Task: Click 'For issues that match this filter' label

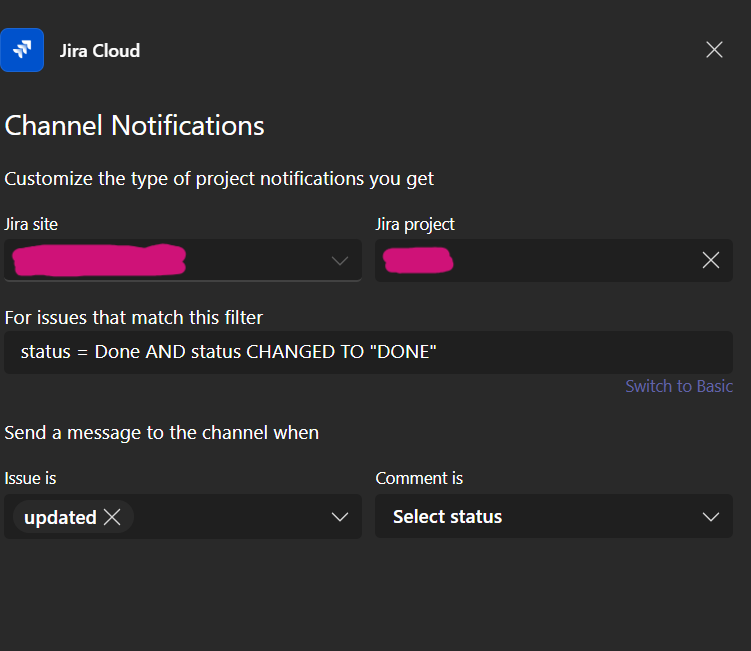Action: [134, 318]
